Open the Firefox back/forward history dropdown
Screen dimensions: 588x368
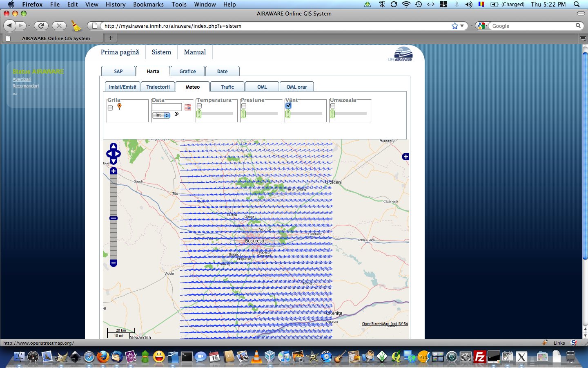[29, 26]
